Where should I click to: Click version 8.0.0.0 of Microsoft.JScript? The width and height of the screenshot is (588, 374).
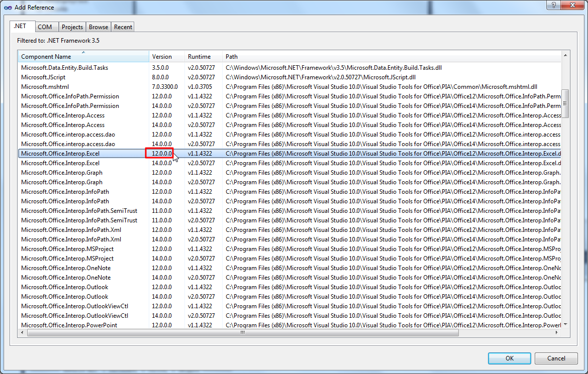pyautogui.click(x=160, y=77)
